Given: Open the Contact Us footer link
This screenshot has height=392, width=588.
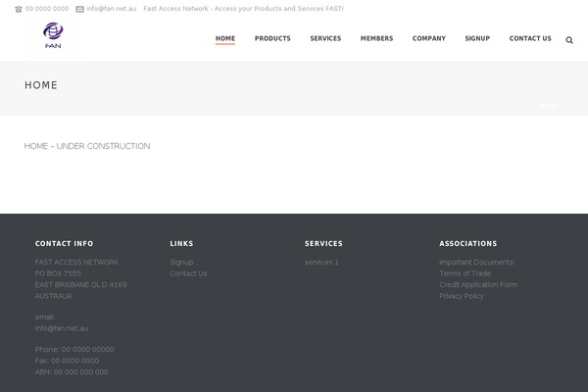Looking at the screenshot, I should click(188, 273).
